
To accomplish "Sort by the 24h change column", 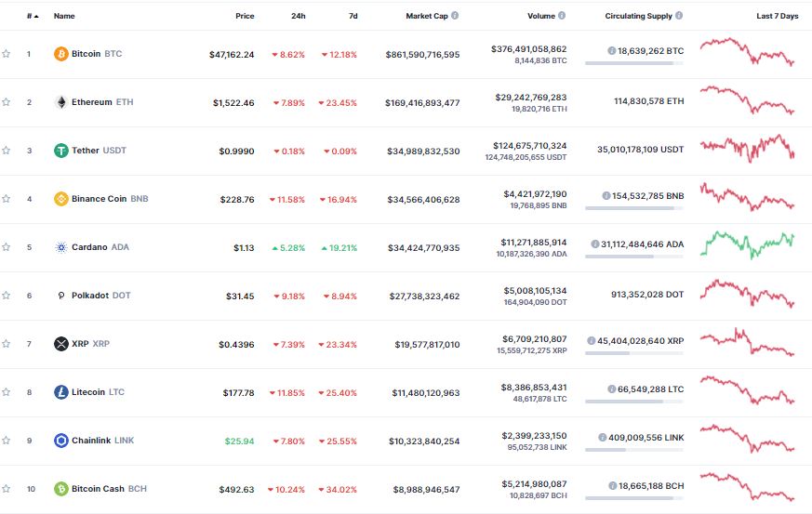I will coord(299,16).
